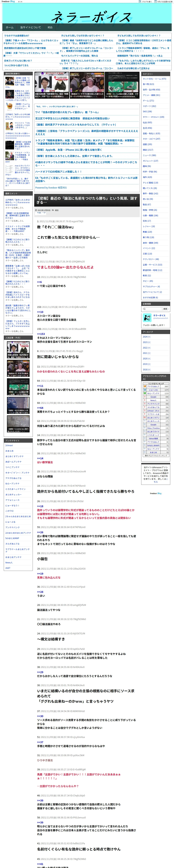This screenshot has height=868, width=174.
Task: Open the テクノロジー (48) category
Action: (151, 259)
